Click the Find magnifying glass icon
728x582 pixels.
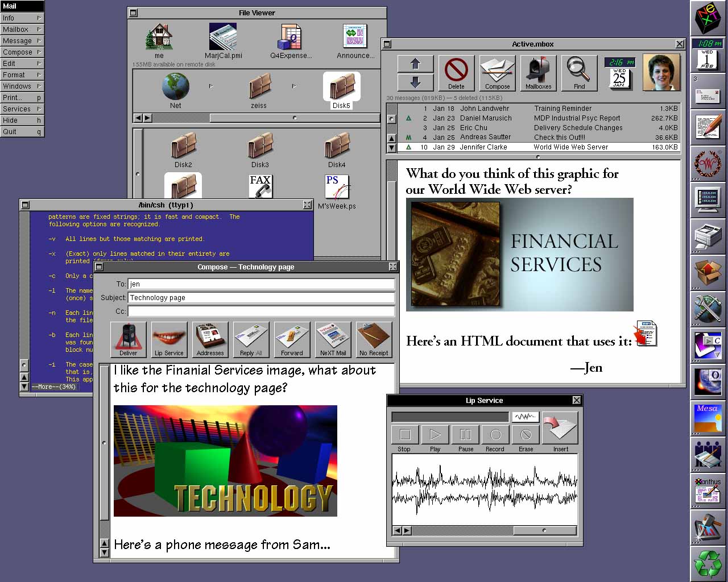(x=579, y=73)
